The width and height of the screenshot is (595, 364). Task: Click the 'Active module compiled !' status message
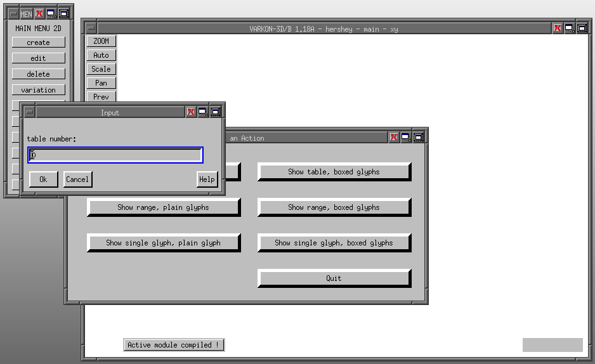173,345
